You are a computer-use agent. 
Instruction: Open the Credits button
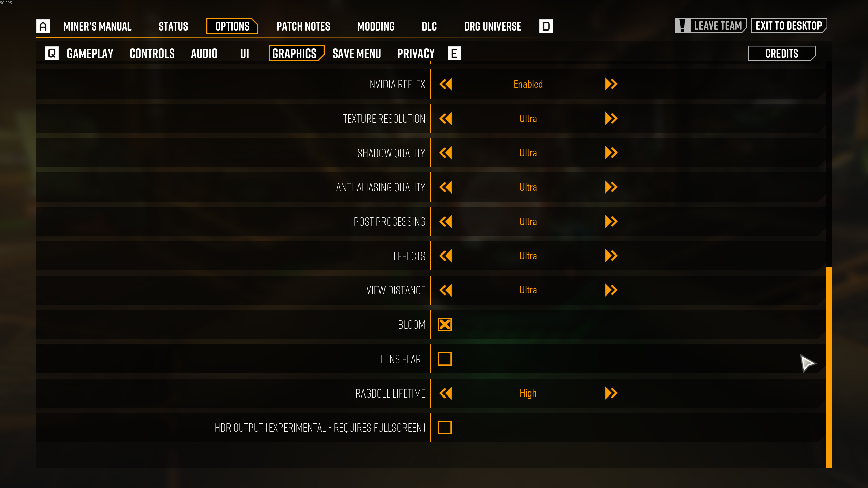[x=782, y=54]
